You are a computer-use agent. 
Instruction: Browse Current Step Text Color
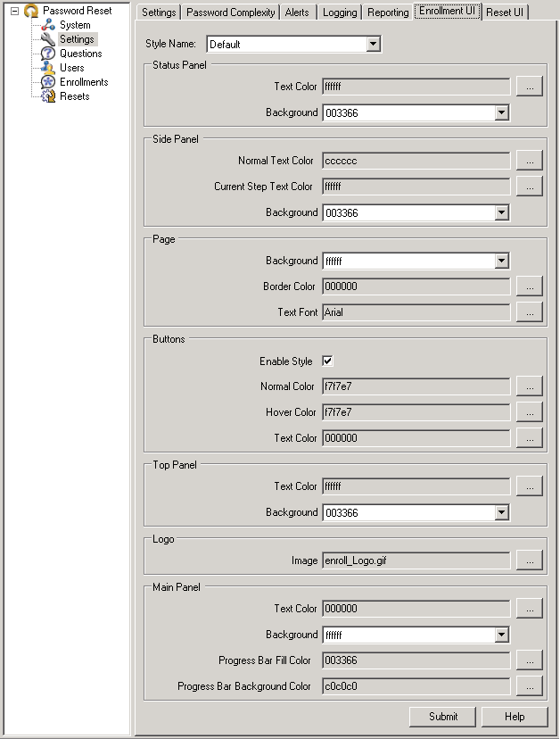pos(530,187)
